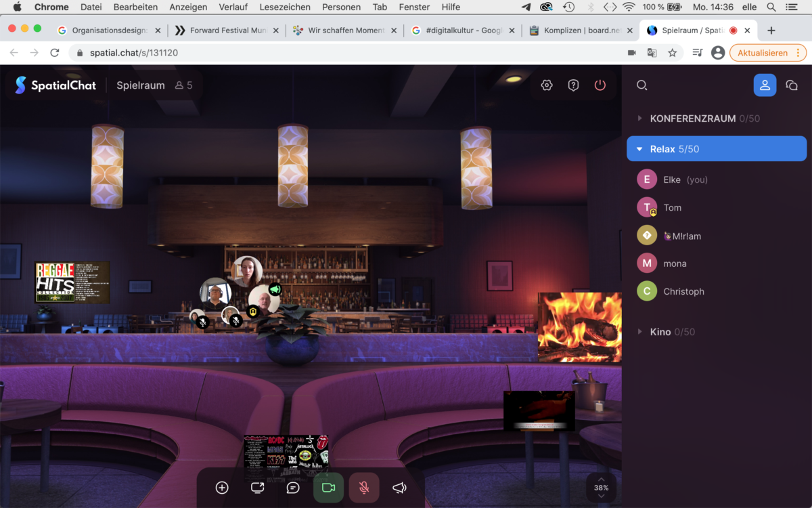Click the Aktualisieren update button
812x508 pixels.
coord(762,53)
